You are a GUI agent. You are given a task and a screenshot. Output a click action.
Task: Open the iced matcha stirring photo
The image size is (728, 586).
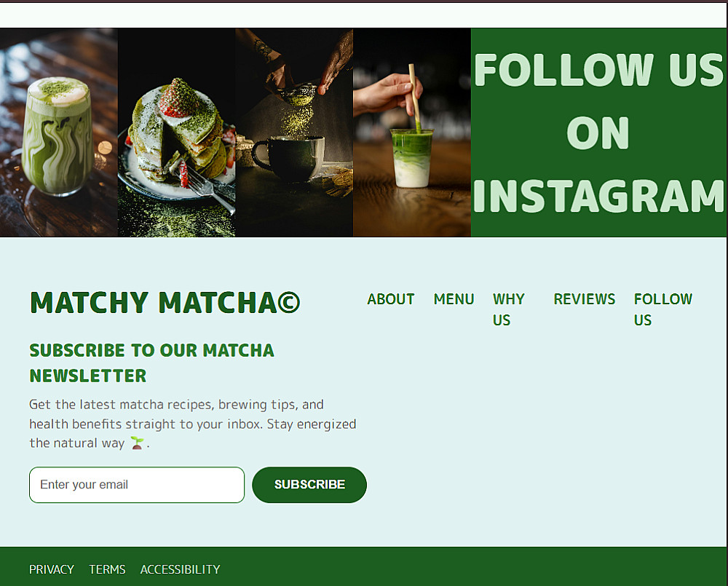coord(412,132)
